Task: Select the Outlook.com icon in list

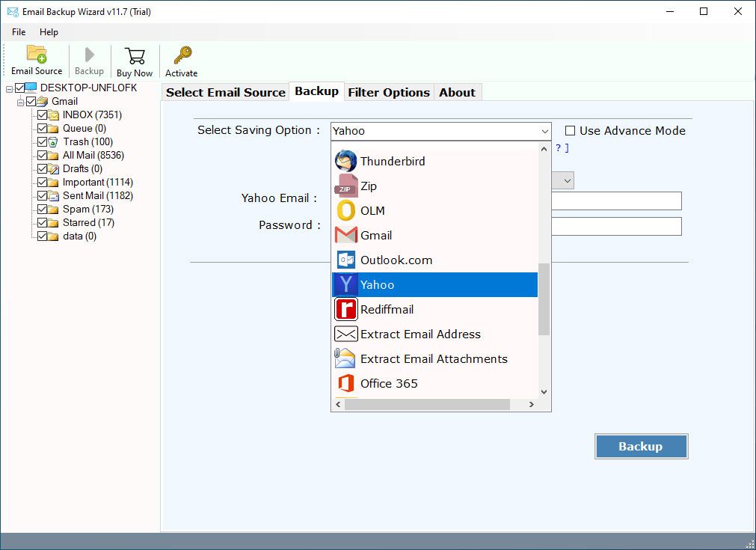Action: tap(345, 260)
